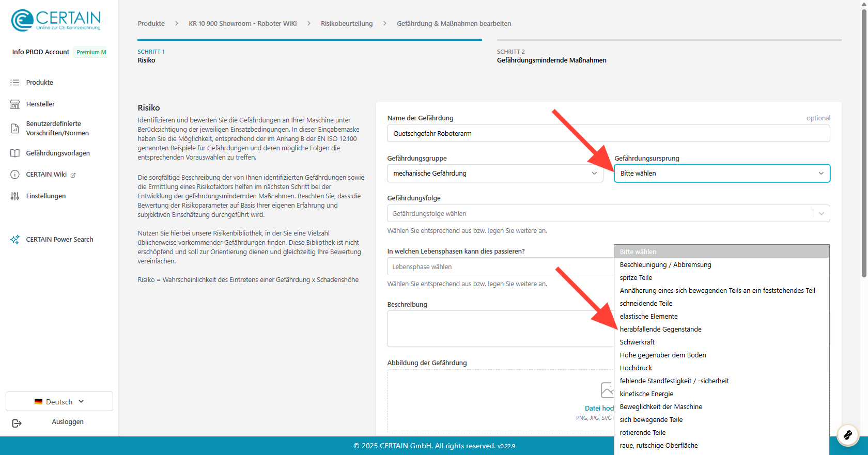
Task: Click the Info PROD Account label
Action: [41, 52]
